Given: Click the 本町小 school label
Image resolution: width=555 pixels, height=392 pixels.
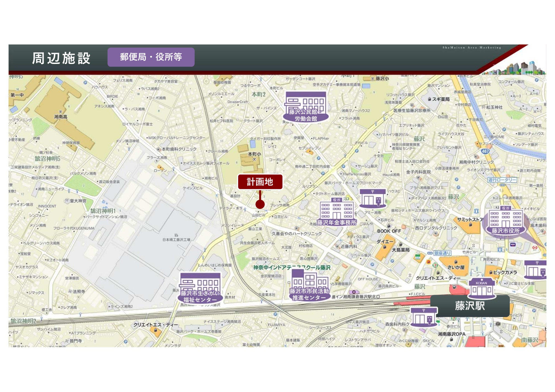Looking at the screenshot, I should point(254,154).
